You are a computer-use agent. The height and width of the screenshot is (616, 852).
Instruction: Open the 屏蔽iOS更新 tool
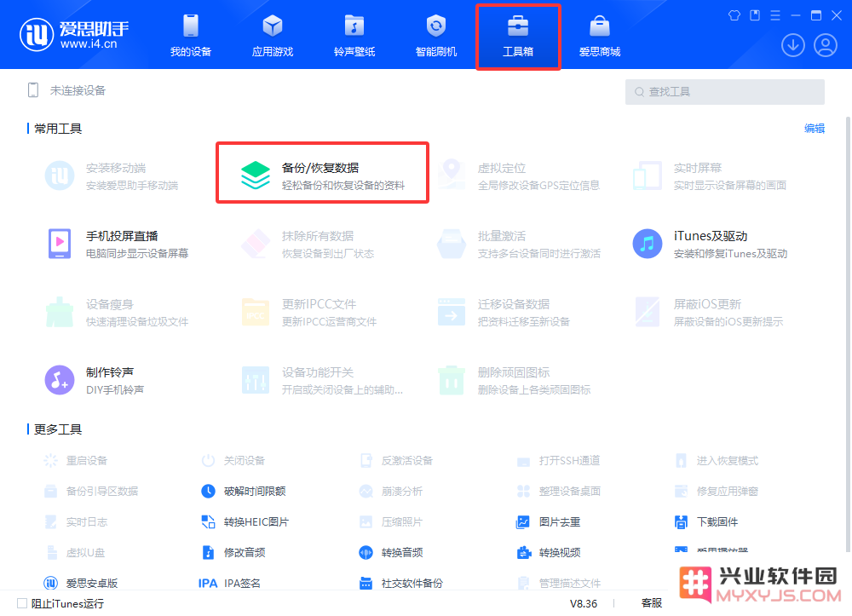pyautogui.click(x=708, y=313)
